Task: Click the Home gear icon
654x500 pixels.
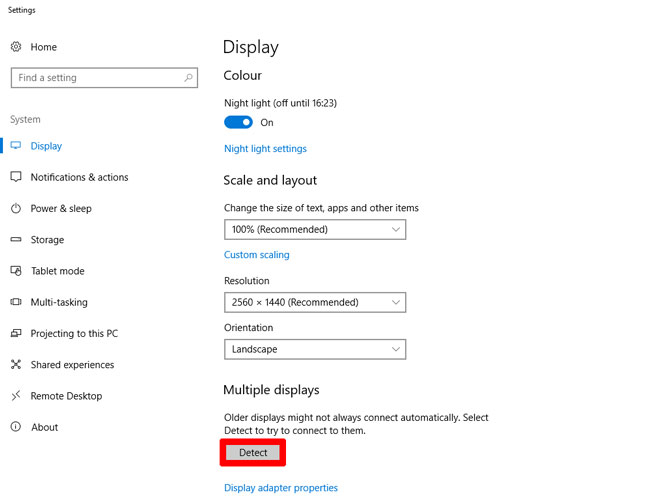Action: (x=16, y=47)
